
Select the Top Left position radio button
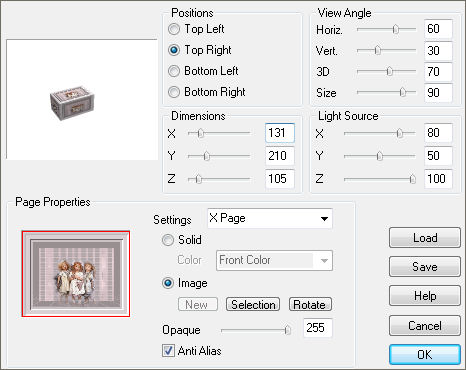point(174,29)
